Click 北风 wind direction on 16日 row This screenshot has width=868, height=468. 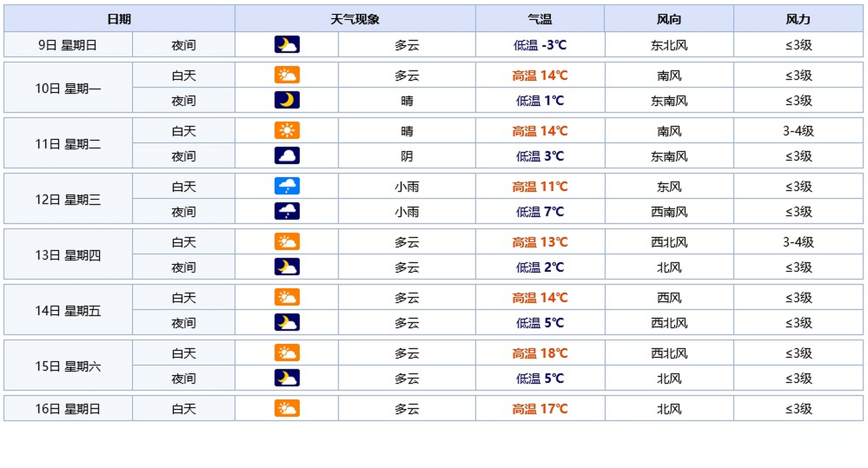(669, 409)
